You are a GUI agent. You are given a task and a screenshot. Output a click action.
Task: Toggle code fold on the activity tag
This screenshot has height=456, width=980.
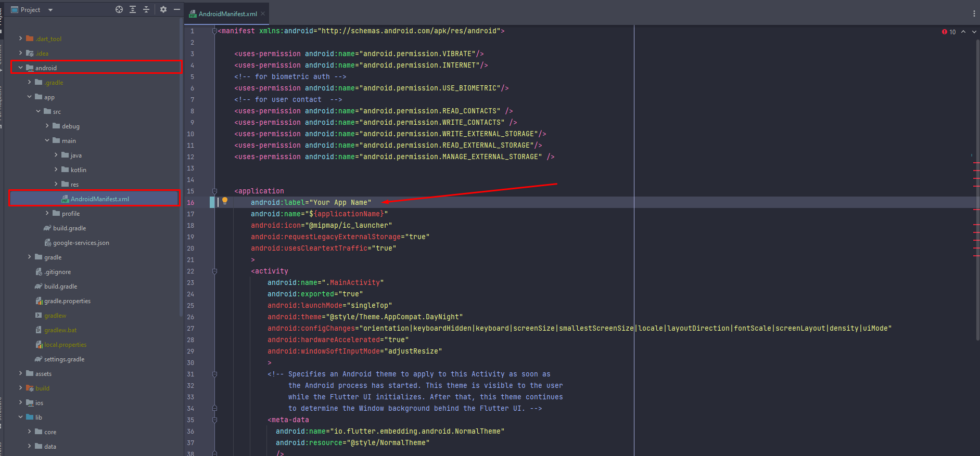tap(214, 271)
